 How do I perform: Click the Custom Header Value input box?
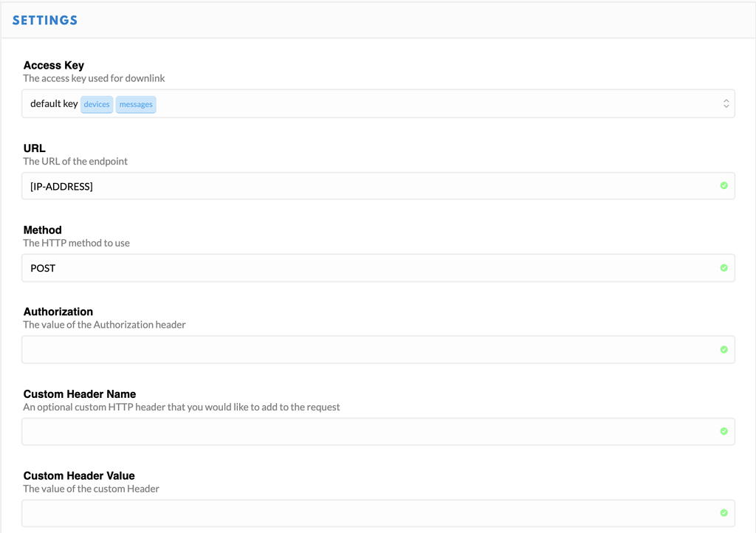point(369,513)
